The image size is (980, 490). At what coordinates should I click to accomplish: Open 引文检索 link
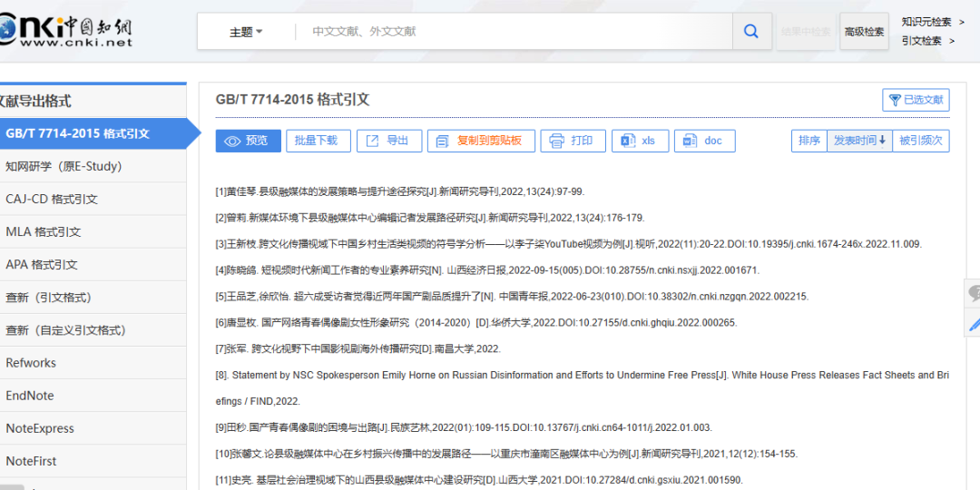click(x=927, y=41)
